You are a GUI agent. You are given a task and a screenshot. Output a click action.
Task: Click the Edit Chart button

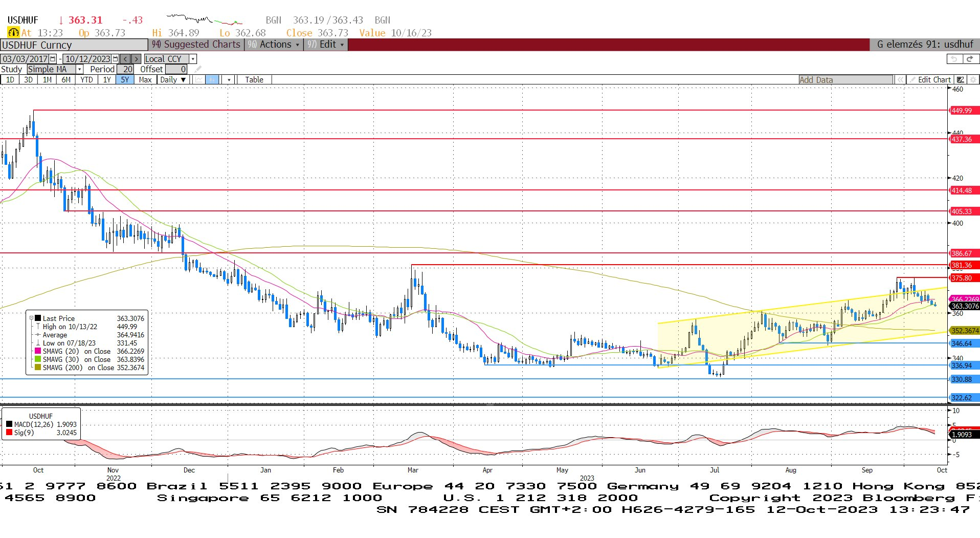pos(930,80)
